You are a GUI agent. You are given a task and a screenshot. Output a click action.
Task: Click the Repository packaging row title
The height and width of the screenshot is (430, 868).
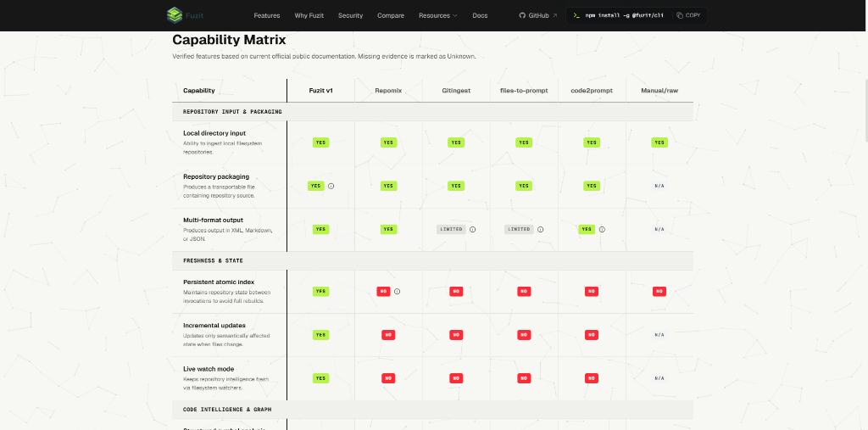tap(216, 176)
